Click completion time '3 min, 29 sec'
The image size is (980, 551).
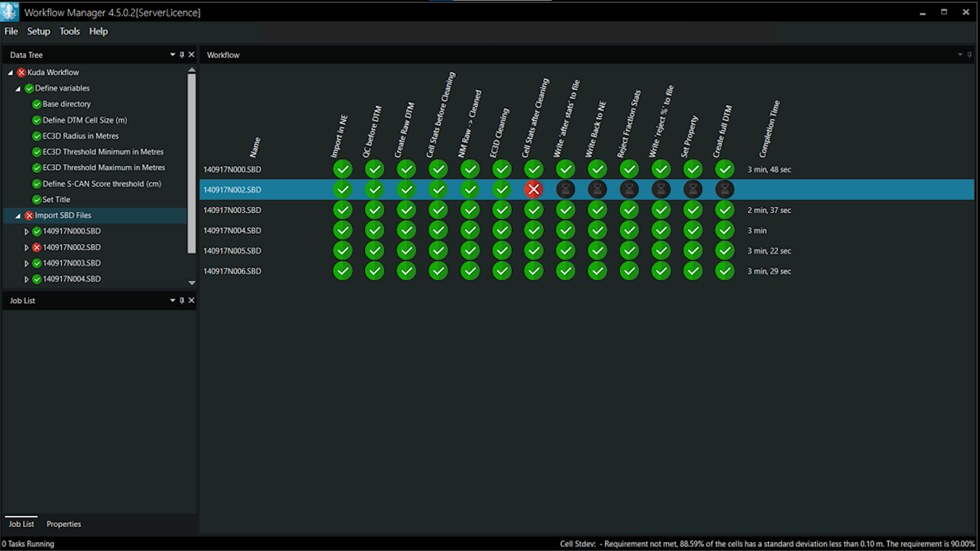click(769, 271)
